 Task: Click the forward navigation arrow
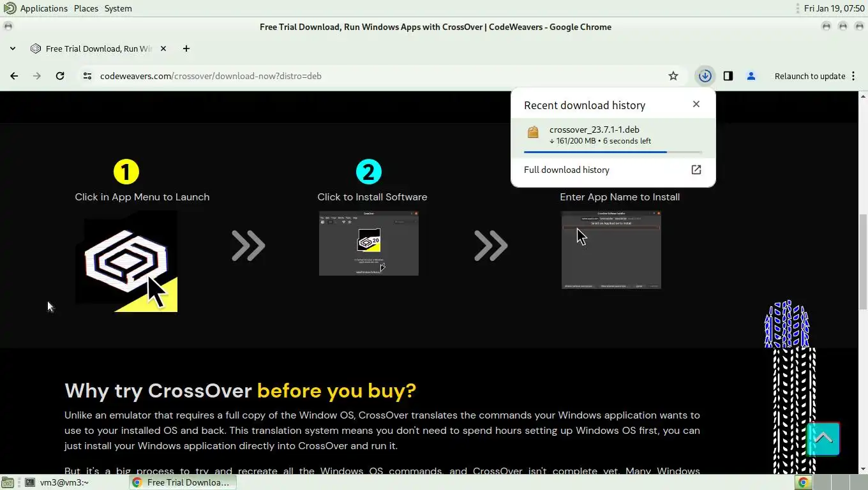37,76
